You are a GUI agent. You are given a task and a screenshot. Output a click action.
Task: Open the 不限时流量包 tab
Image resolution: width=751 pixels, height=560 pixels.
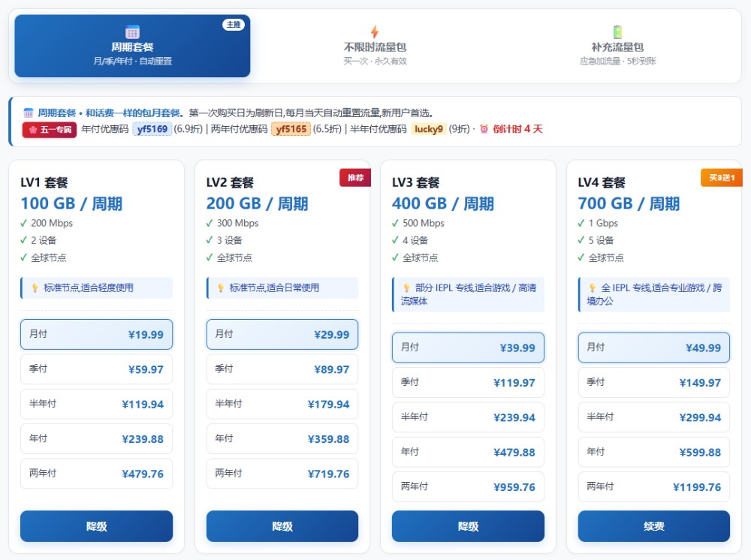375,46
